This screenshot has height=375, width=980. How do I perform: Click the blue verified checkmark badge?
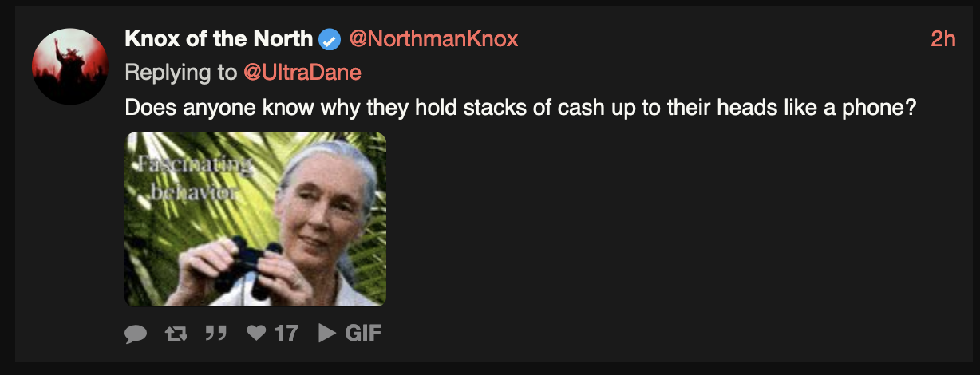(x=330, y=38)
